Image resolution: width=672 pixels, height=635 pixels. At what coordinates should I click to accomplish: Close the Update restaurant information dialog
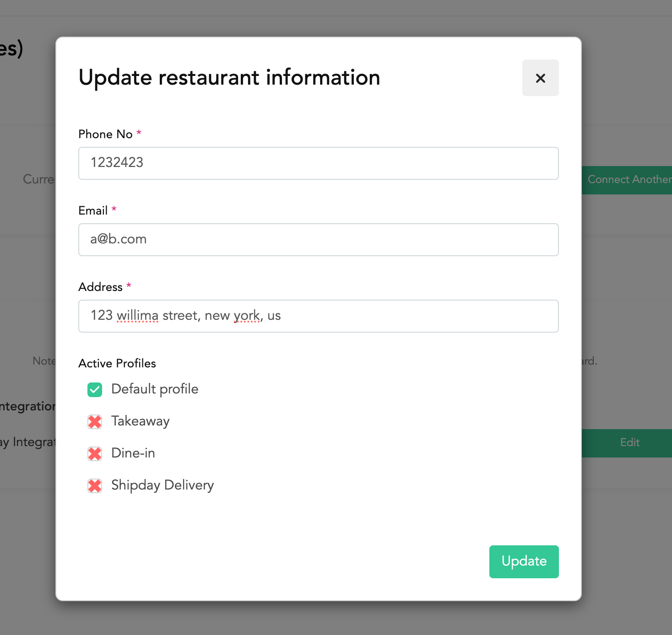coord(540,78)
